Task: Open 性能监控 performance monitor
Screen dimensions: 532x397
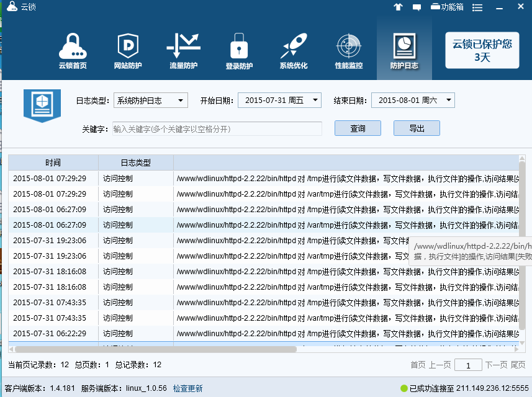Action: (x=349, y=51)
